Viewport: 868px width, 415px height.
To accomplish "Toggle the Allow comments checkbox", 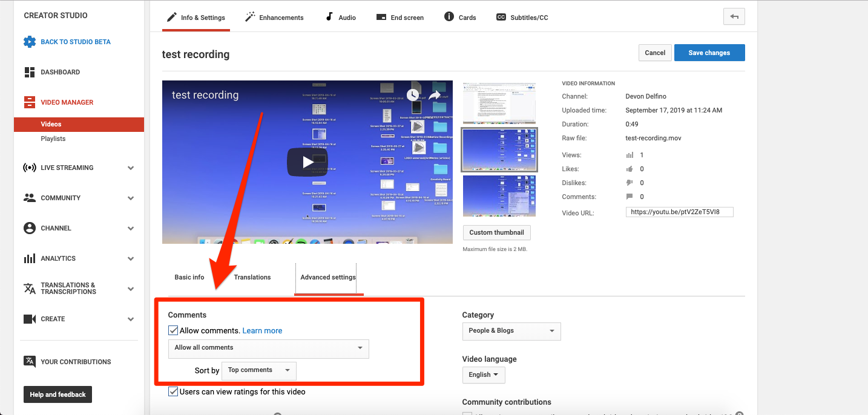I will (173, 330).
